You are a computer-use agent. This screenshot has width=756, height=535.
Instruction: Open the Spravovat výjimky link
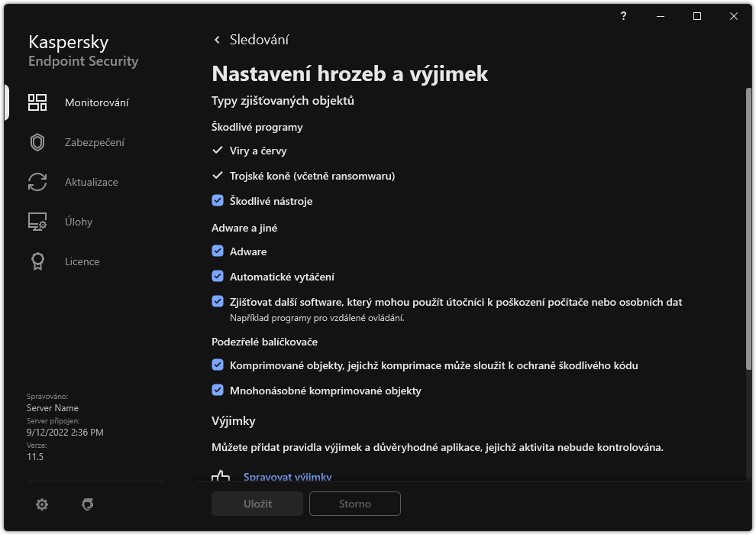pos(287,476)
